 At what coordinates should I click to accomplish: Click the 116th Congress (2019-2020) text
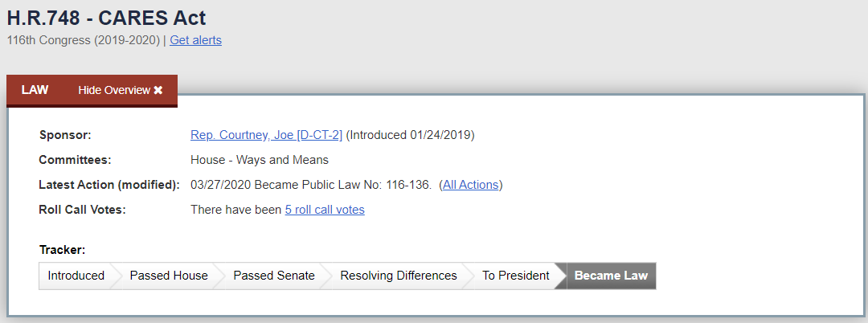(x=83, y=40)
